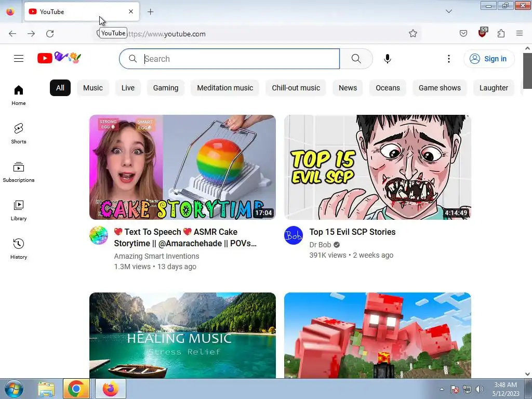This screenshot has width=532, height=399.
Task: Play the Top 15 Evil SCP thumbnail
Action: click(x=378, y=167)
